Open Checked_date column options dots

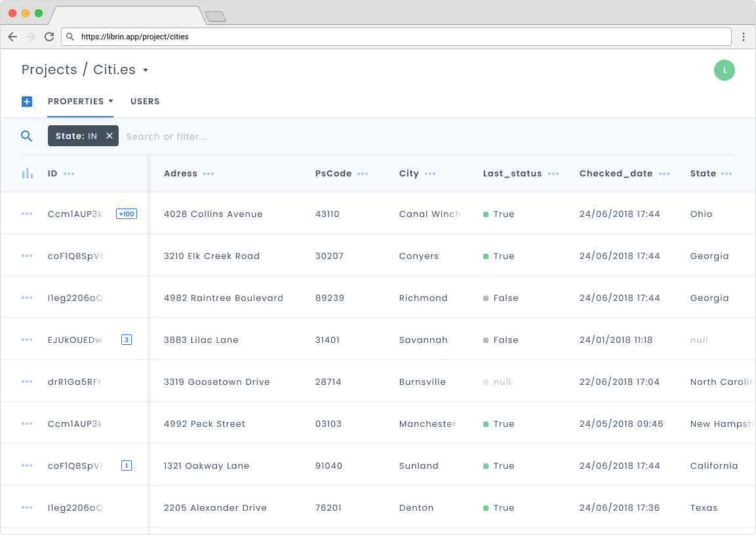pos(664,174)
